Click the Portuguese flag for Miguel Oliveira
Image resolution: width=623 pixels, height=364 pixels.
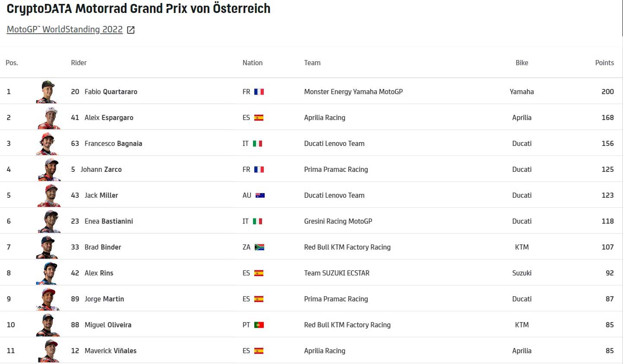(259, 325)
